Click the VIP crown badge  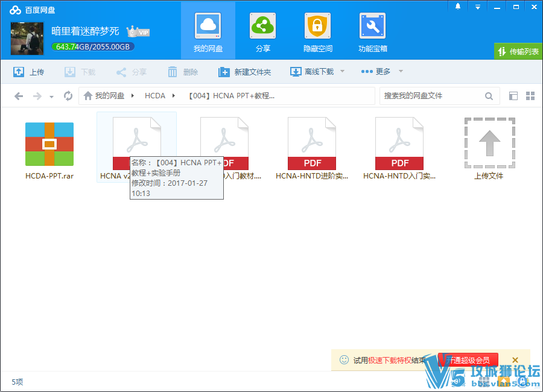[138, 31]
